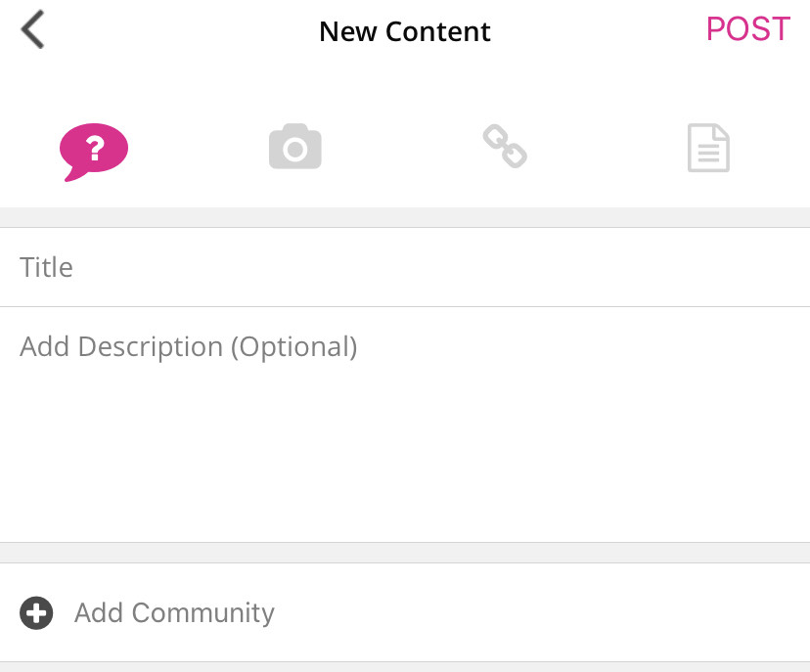
Task: Click the Title placeholder text
Action: [47, 267]
